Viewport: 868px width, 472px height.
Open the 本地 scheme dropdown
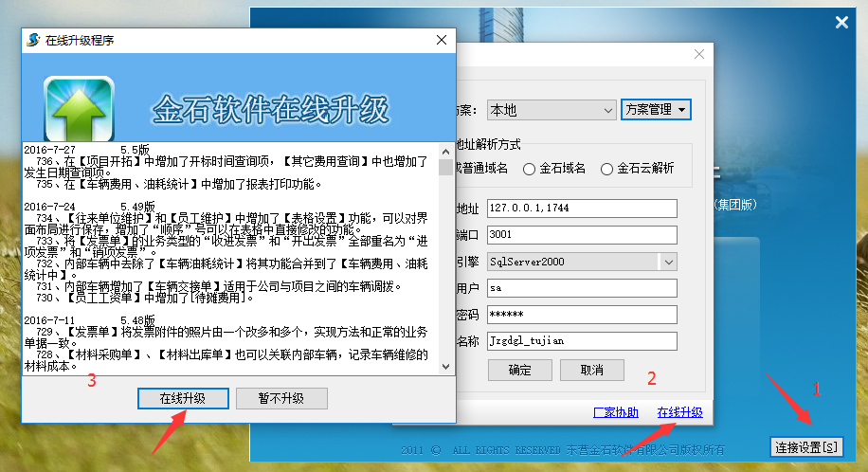[x=552, y=110]
